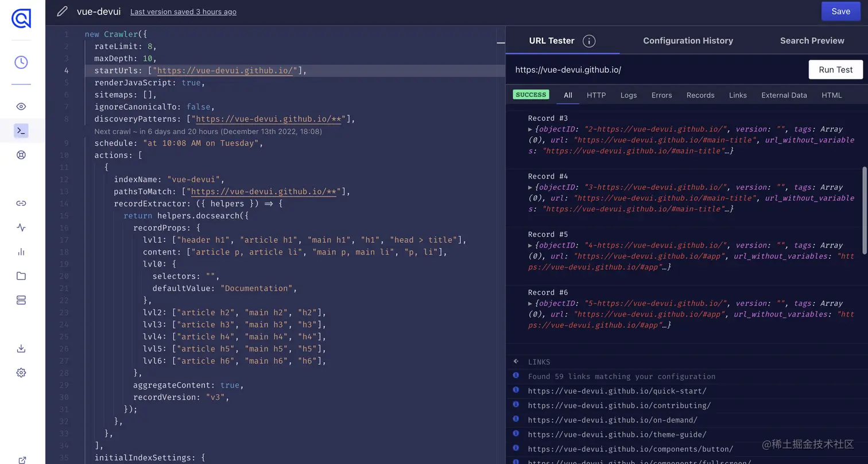Expand Record #3 object triangle
This screenshot has width=868, height=464.
click(x=530, y=129)
